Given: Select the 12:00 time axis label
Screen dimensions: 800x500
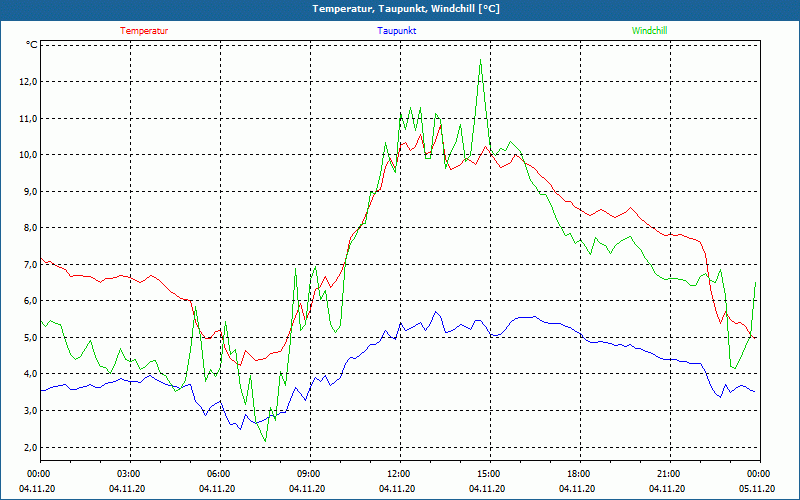Looking at the screenshot, I should pyautogui.click(x=398, y=473).
